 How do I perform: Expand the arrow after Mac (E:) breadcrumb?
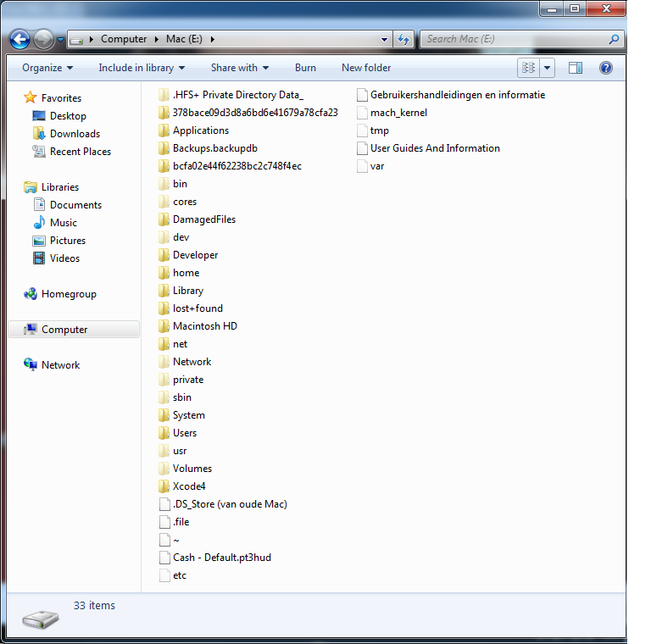pos(213,40)
